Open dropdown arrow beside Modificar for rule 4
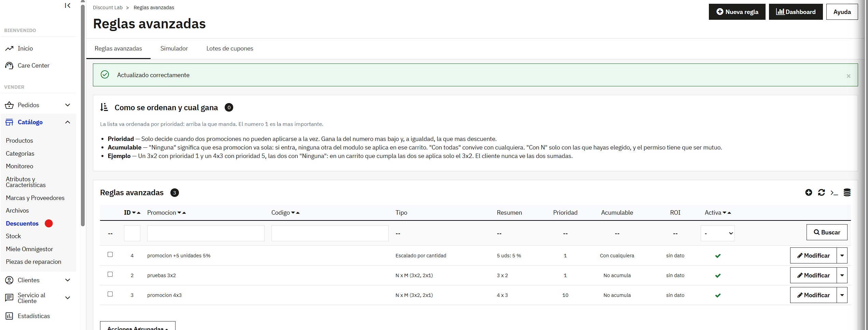Viewport: 868px width, 330px height. (x=842, y=256)
